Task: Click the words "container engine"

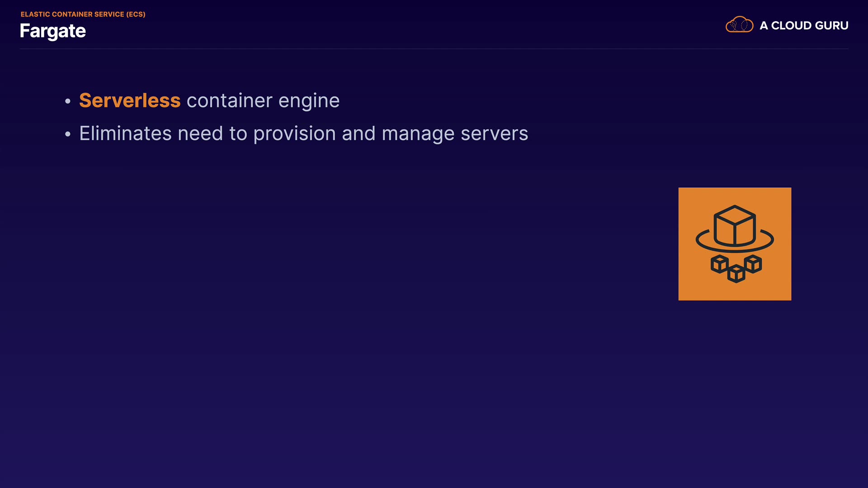Action: [x=263, y=100]
